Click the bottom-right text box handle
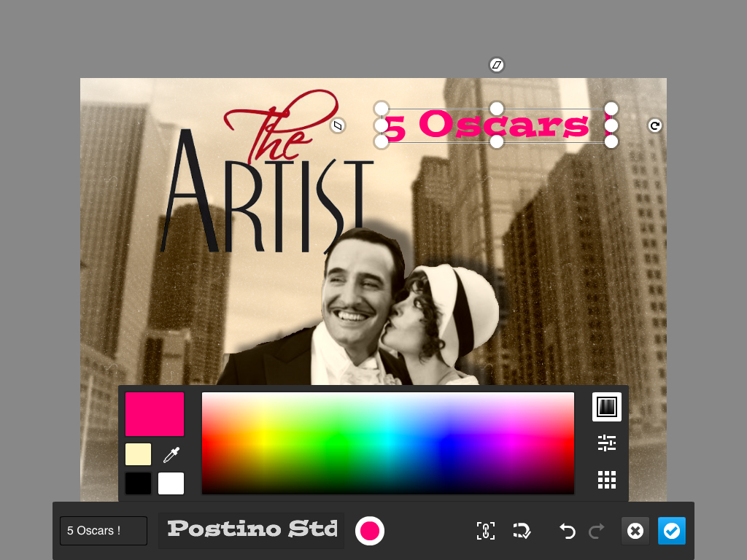The image size is (747, 560). pos(611,141)
